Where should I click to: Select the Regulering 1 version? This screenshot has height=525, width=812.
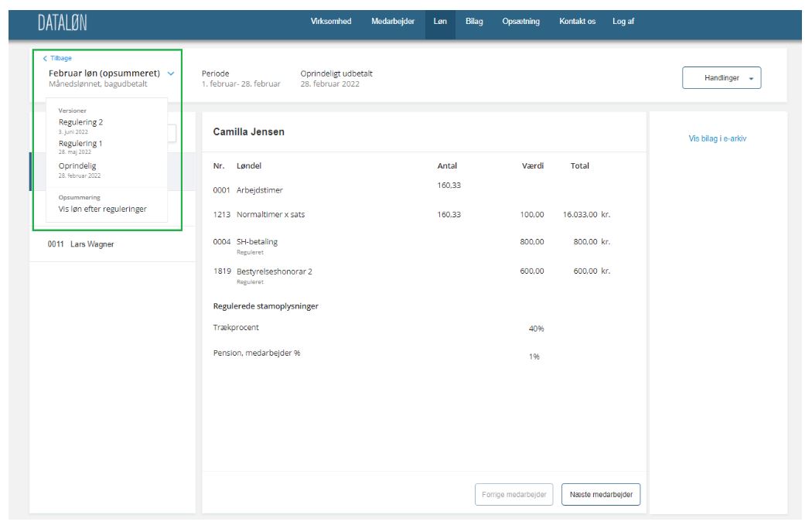80,144
